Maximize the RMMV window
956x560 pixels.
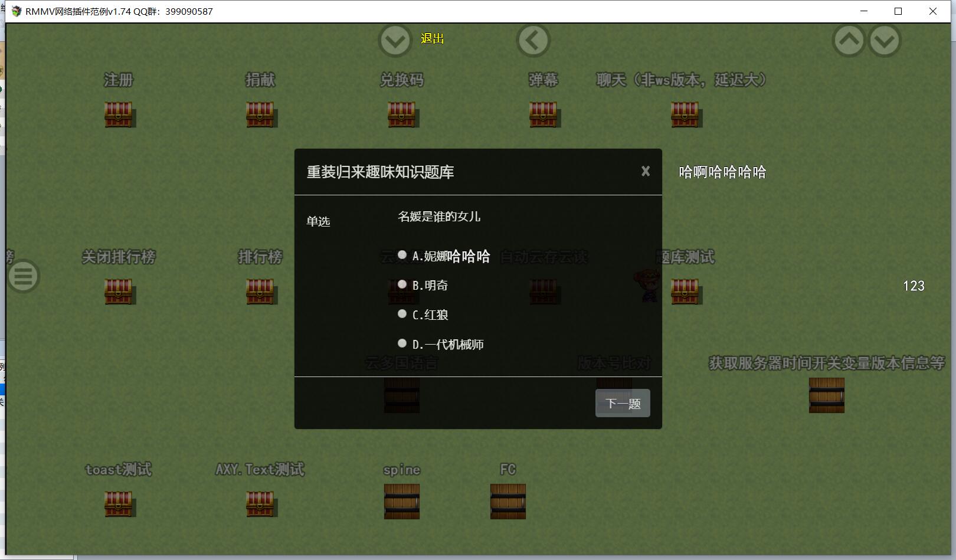[898, 11]
